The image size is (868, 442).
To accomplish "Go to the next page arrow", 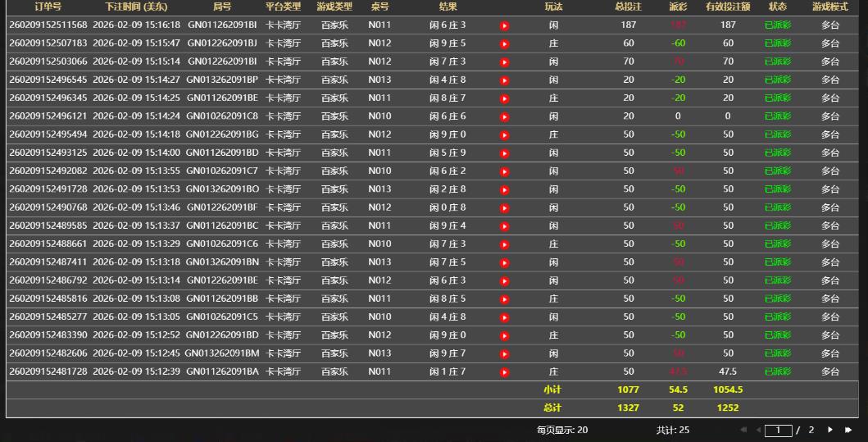I will (830, 430).
